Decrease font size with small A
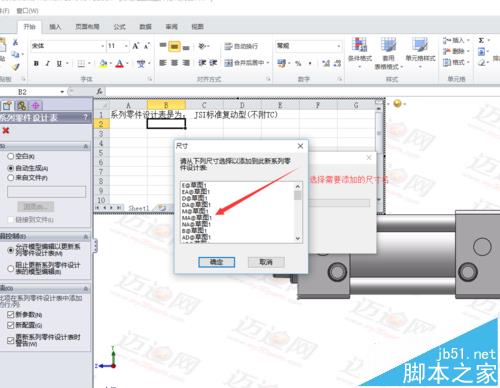The height and width of the screenshot is (388, 500). click(x=147, y=46)
